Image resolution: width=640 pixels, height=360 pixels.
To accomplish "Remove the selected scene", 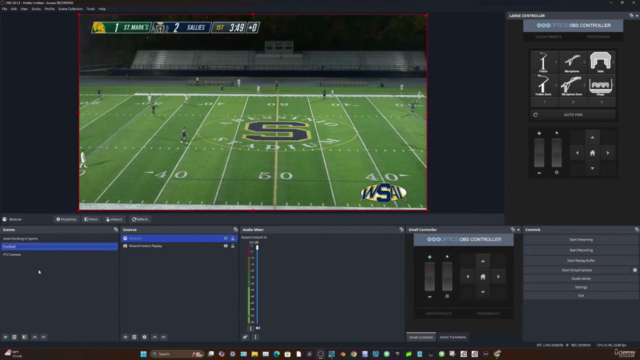I will coord(14,337).
